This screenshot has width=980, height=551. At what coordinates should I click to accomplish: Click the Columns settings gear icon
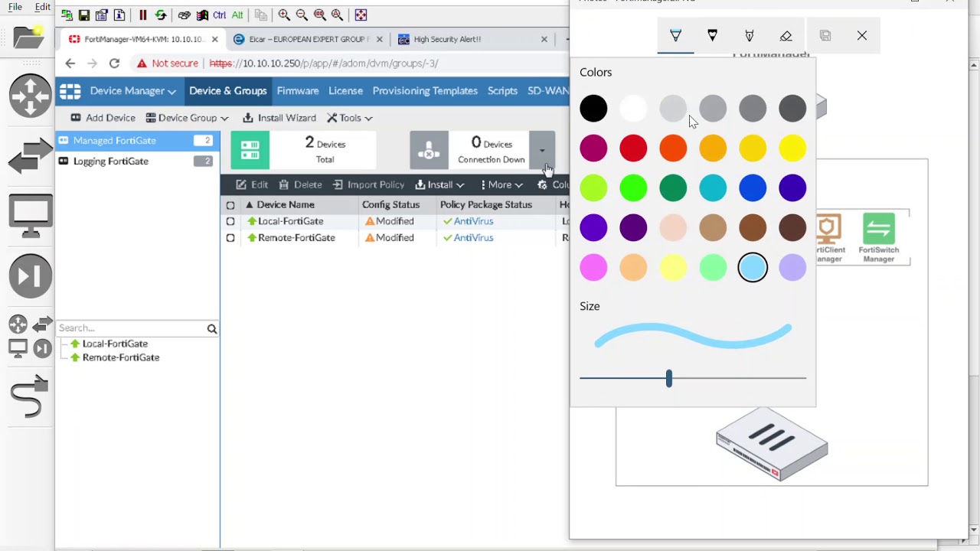coord(542,184)
